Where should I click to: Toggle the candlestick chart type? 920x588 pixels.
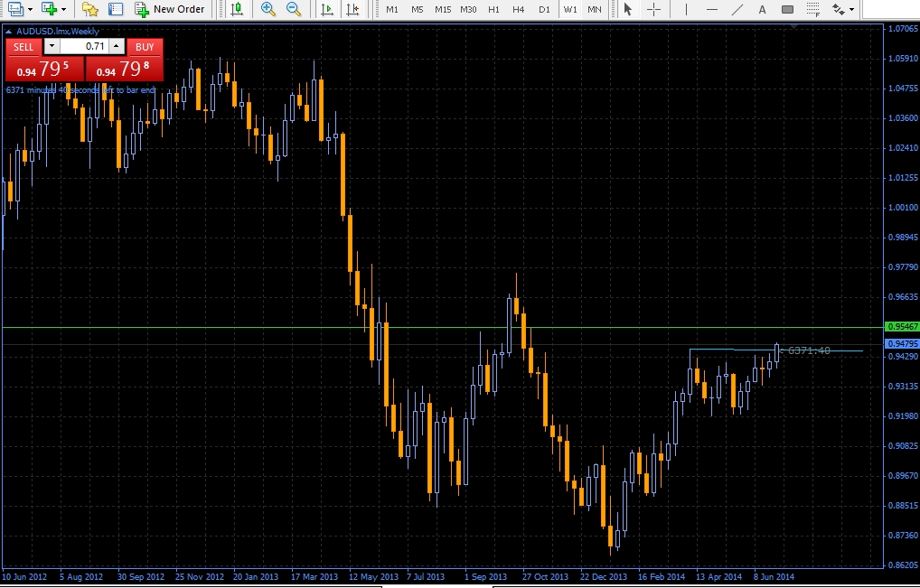click(x=236, y=9)
